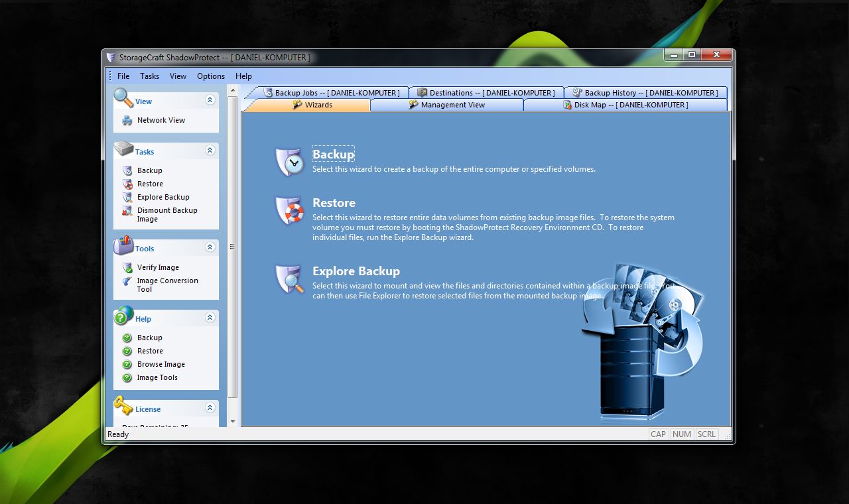Click the Image Conversion Tool icon

[127, 281]
